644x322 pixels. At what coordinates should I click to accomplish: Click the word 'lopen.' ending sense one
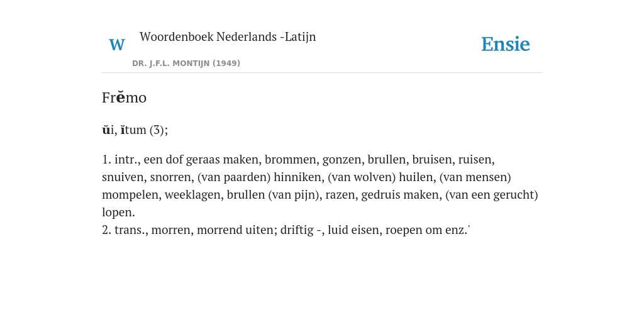[x=118, y=213]
